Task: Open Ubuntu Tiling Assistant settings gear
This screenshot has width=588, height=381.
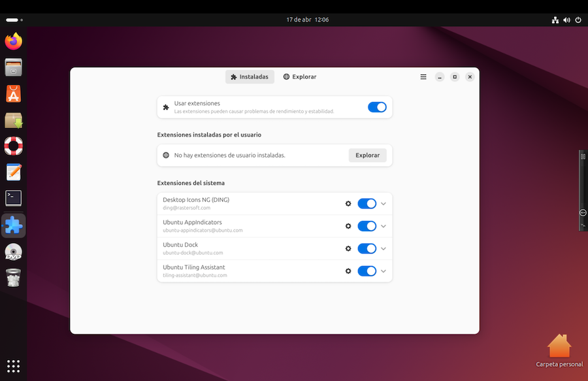Action: coord(348,271)
